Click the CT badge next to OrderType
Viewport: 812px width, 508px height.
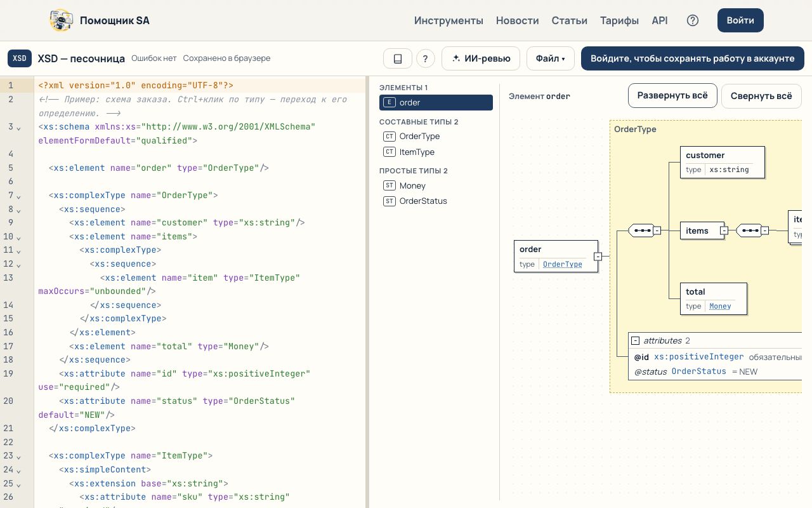pos(390,137)
